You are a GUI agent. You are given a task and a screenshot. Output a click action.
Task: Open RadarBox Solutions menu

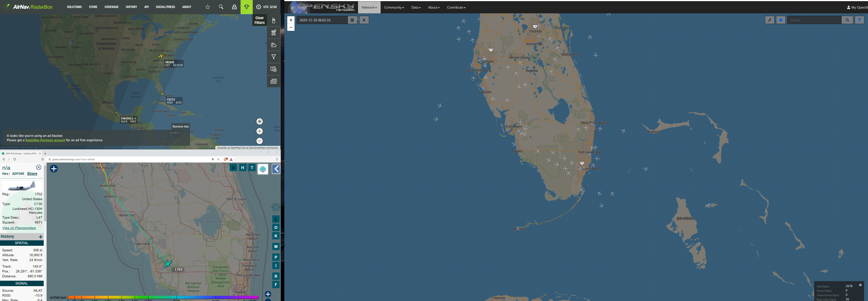pos(74,7)
